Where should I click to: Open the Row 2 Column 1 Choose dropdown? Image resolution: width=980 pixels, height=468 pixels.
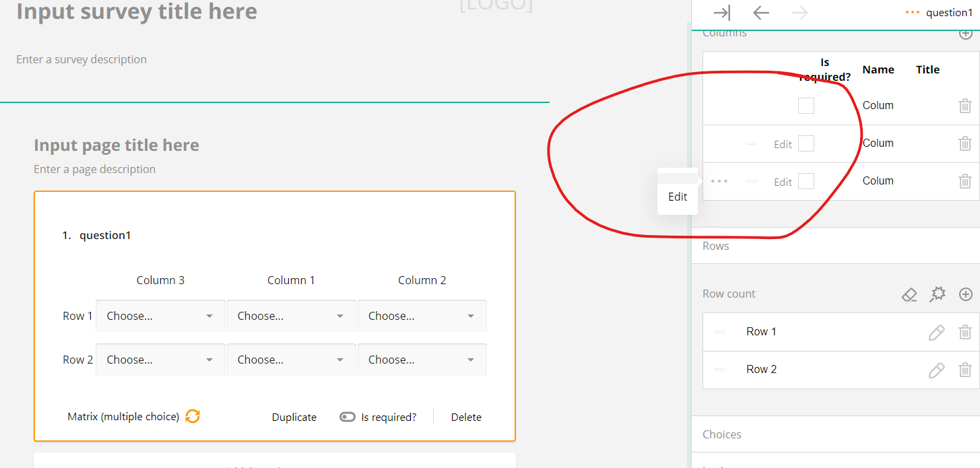pos(291,359)
